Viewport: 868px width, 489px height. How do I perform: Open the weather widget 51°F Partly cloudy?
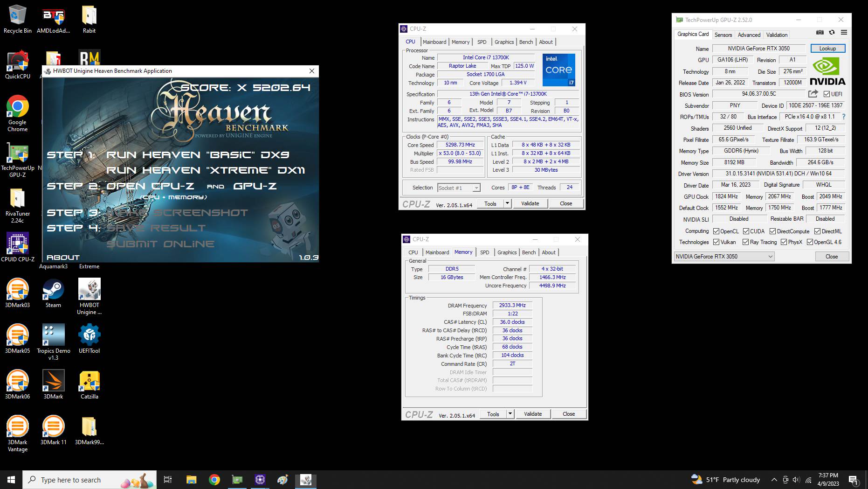tap(725, 480)
